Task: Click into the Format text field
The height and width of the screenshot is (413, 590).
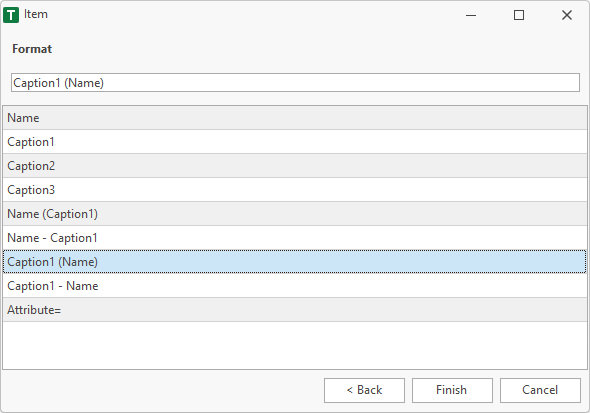Action: (295, 82)
